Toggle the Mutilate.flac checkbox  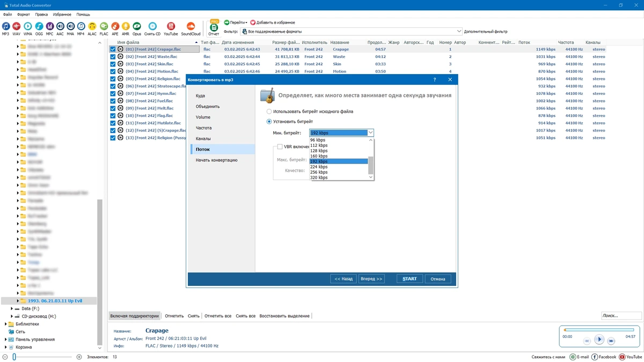pos(113,123)
